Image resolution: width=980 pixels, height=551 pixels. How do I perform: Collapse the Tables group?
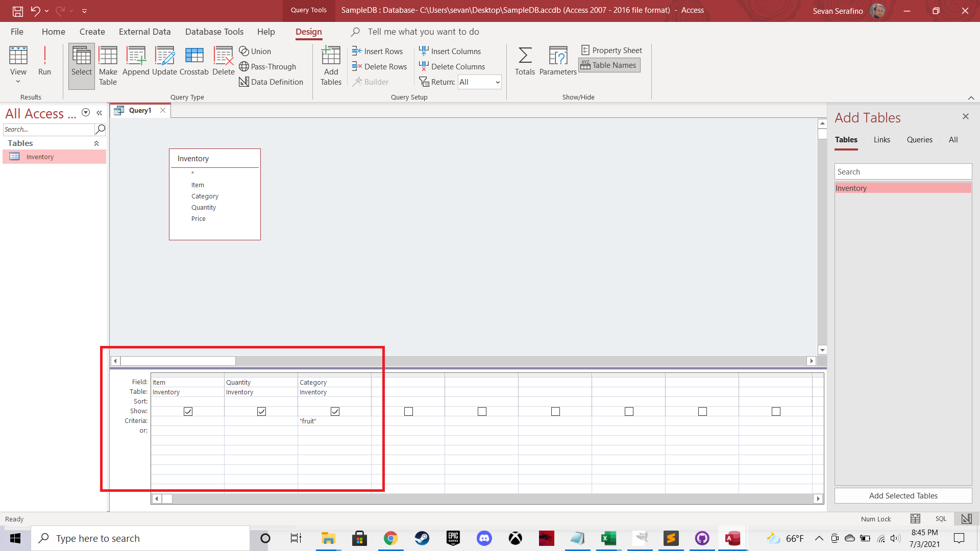coord(96,143)
